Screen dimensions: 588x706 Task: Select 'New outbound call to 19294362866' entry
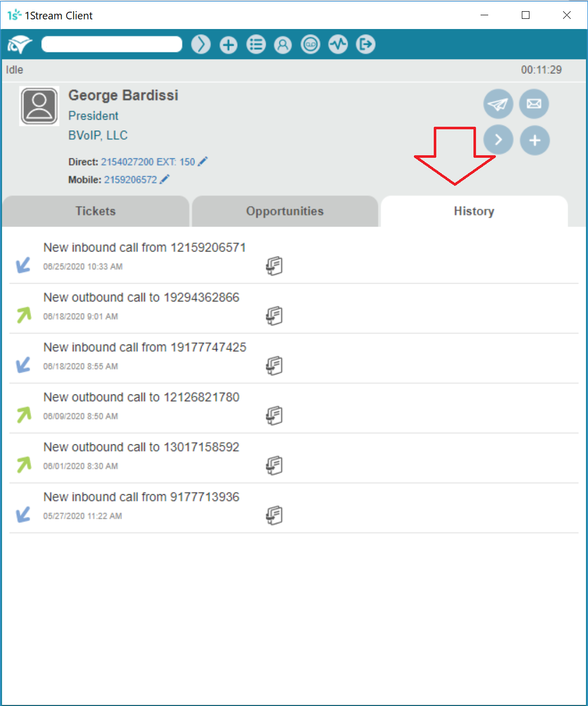(x=142, y=297)
